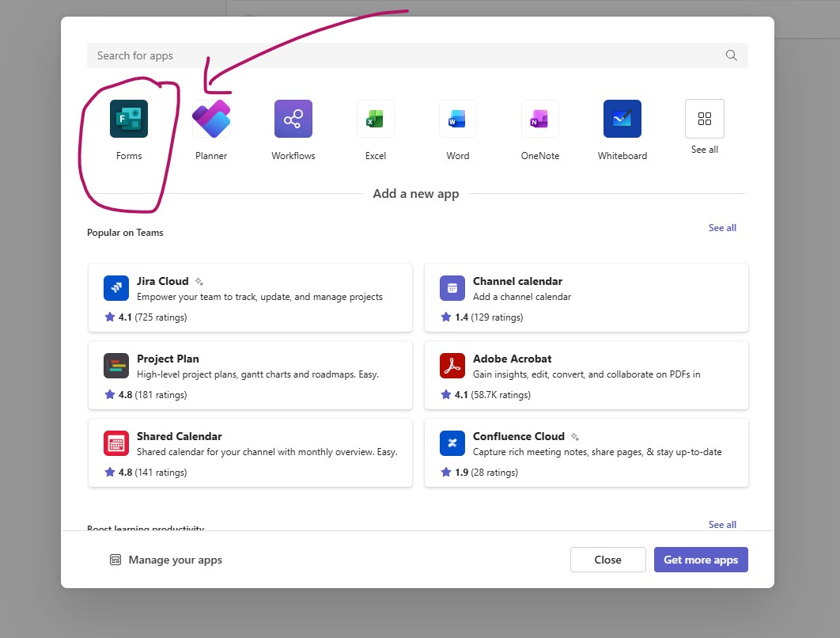The height and width of the screenshot is (638, 840).
Task: Click the Get more apps button
Action: [701, 560]
